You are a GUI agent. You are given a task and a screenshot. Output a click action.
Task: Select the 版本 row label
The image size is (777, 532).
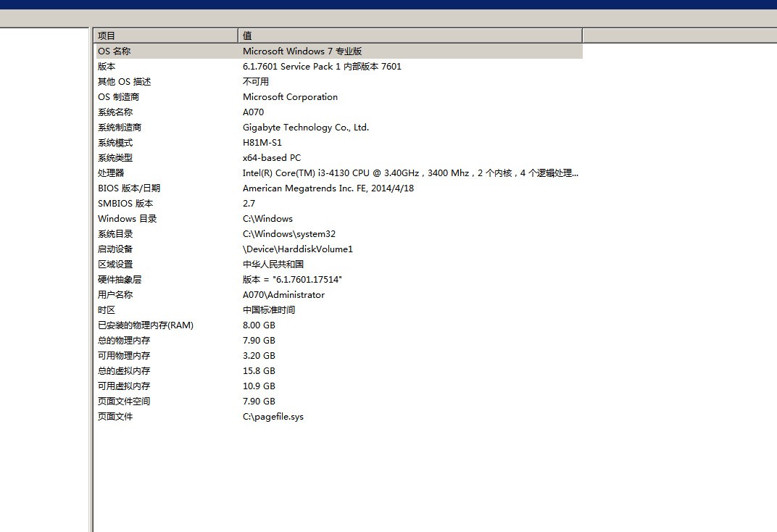[107, 67]
